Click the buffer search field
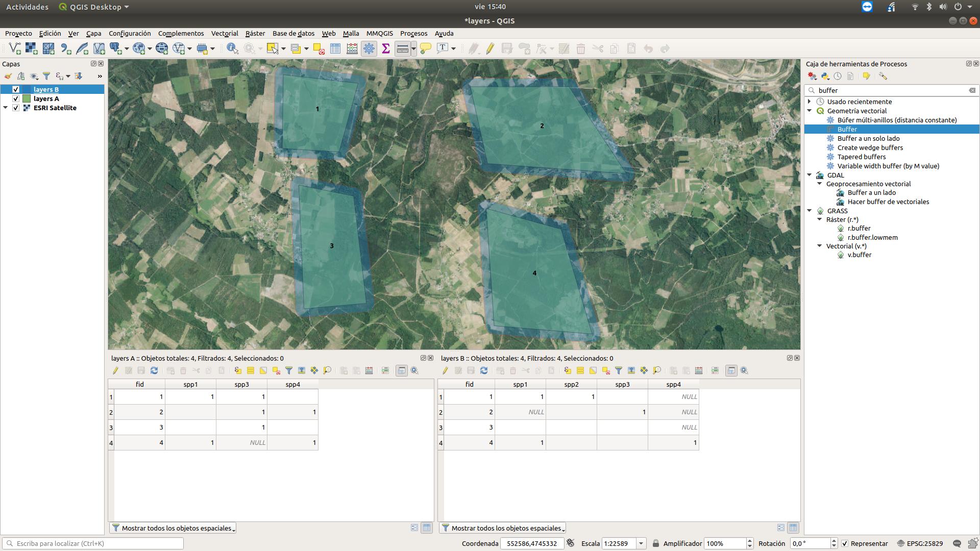The image size is (980, 551). (x=891, y=90)
